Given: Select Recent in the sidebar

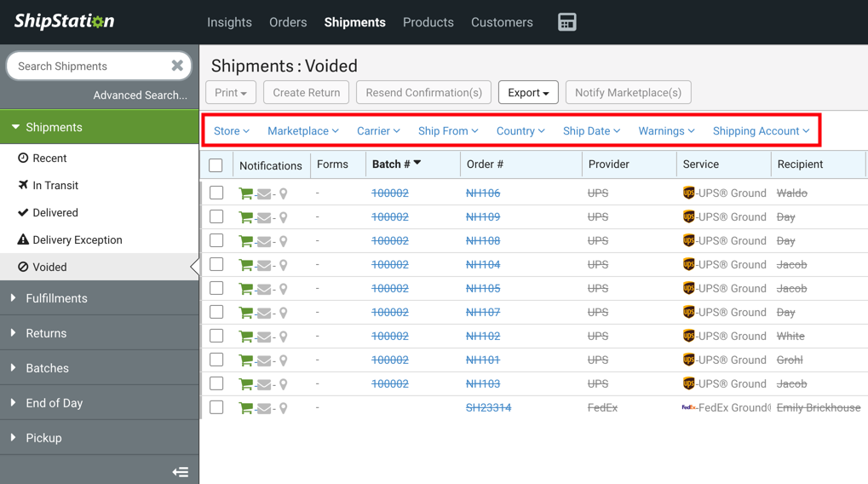Looking at the screenshot, I should (x=100, y=158).
